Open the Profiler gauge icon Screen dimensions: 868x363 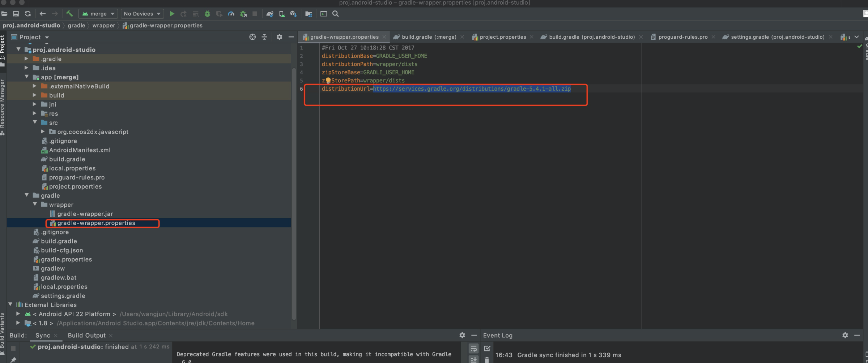click(231, 14)
